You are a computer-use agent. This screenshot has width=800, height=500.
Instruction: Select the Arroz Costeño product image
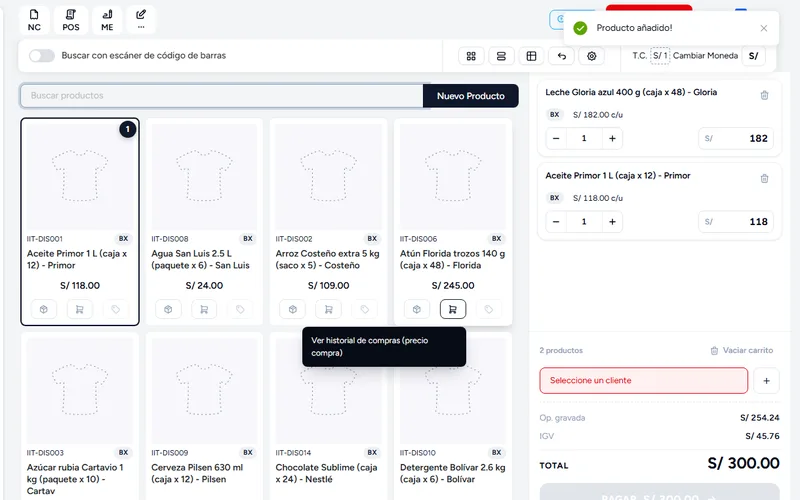(329, 177)
